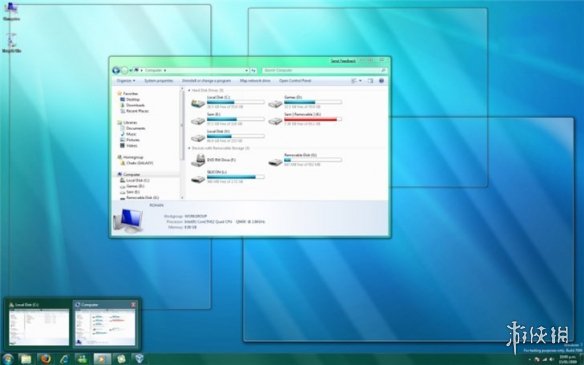584x365 pixels.
Task: Open Internet Explorer from the taskbar
Action: coord(64,359)
